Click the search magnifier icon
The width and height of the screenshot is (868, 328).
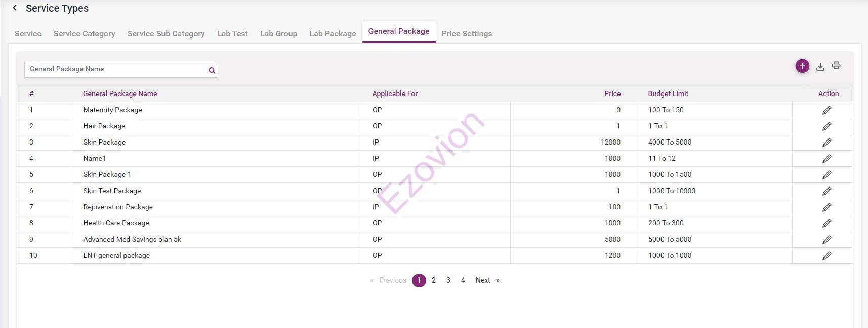click(x=212, y=70)
